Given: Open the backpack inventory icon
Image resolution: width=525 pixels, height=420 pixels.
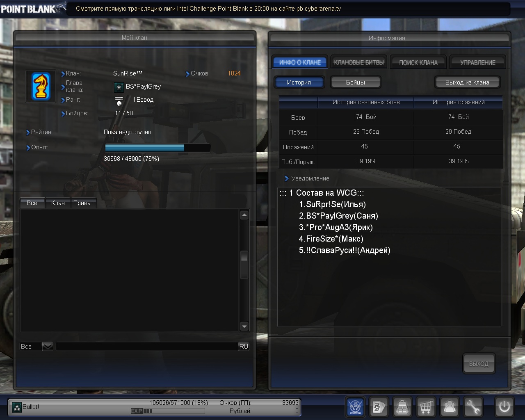Looking at the screenshot, I should click(402, 407).
